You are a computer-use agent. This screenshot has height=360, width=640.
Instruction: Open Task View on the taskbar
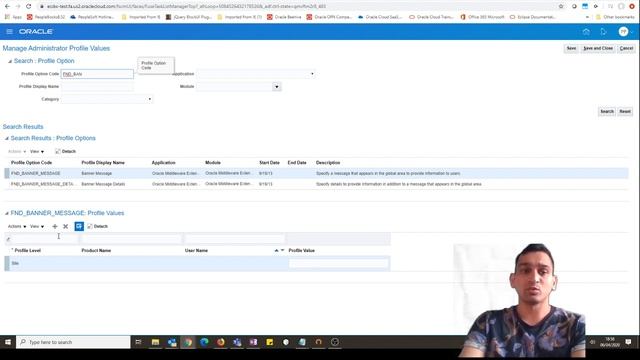pos(138,342)
